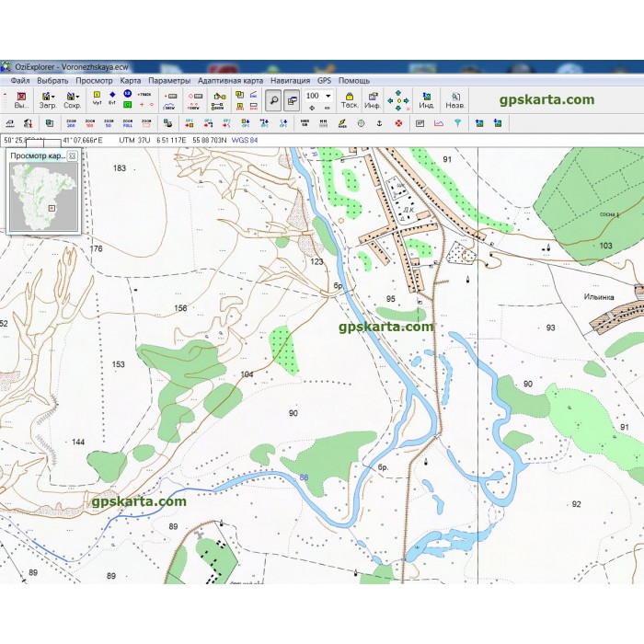Click the red circular cross icon
This screenshot has width=644, height=644.
coord(398,122)
